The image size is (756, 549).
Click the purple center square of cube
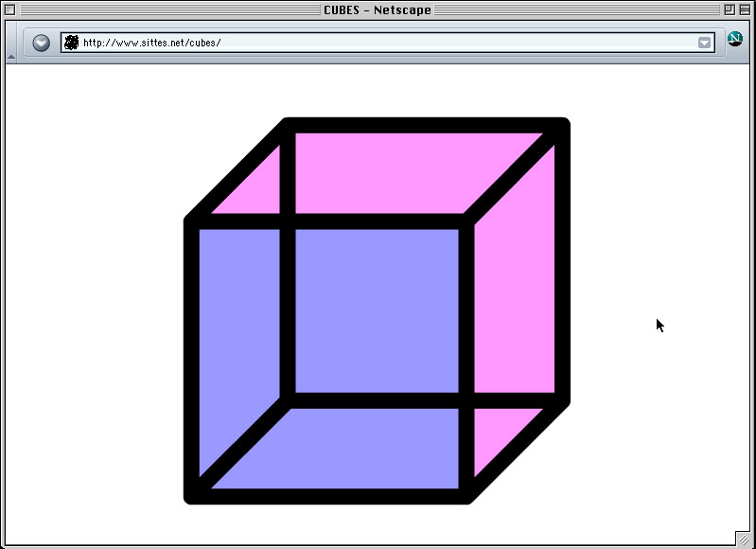pos(377,310)
